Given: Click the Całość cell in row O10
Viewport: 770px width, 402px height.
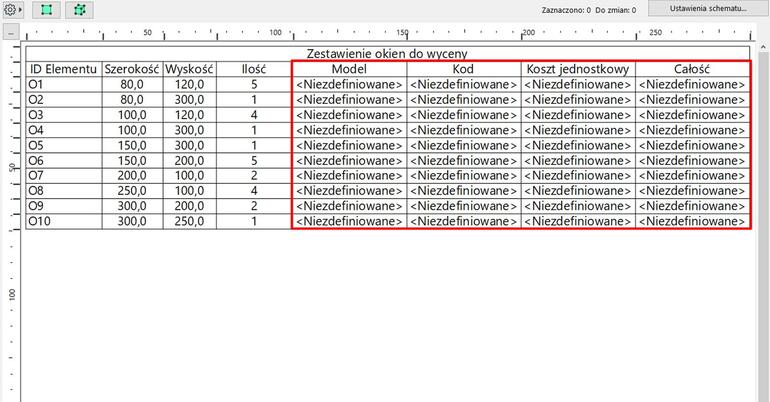Looking at the screenshot, I should coord(692,221).
